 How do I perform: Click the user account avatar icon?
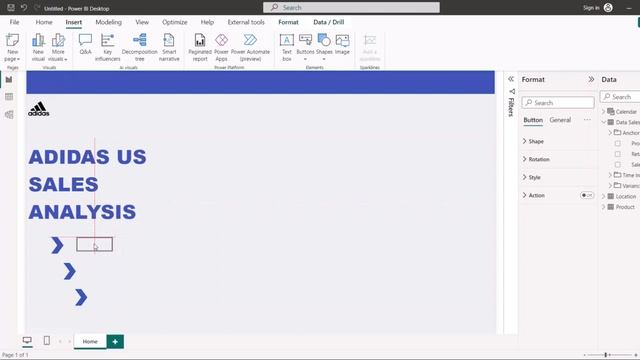(x=608, y=8)
